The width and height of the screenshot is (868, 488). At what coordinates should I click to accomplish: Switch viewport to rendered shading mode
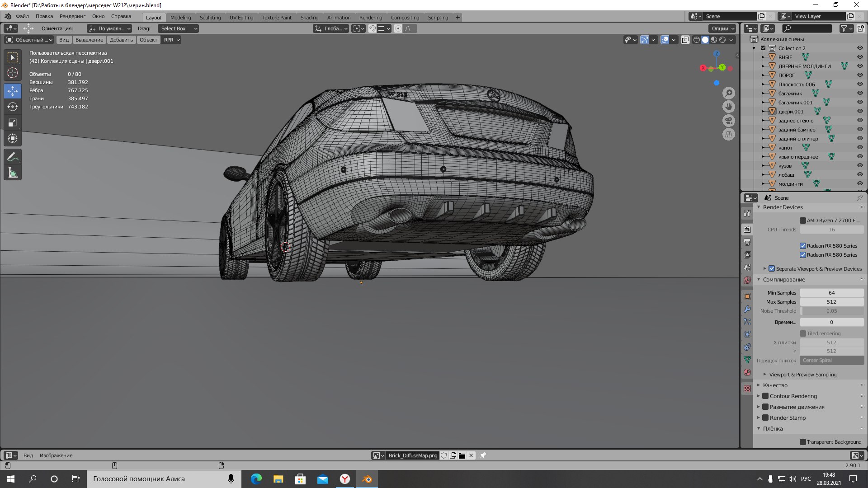(722, 40)
